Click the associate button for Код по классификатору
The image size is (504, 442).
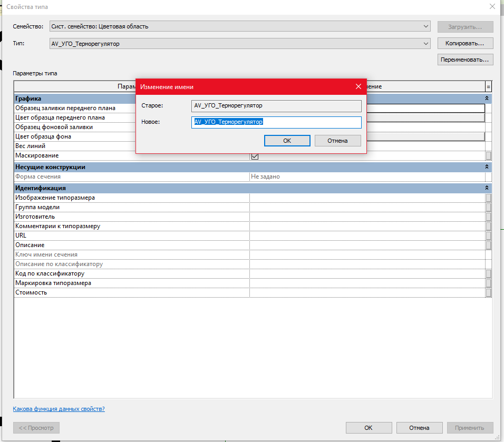coord(489,273)
